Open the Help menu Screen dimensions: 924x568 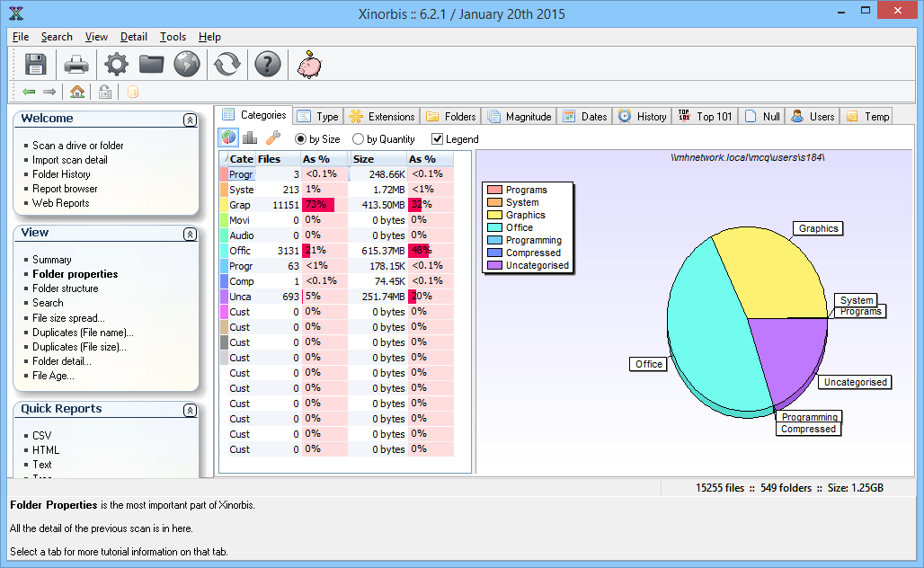(209, 37)
